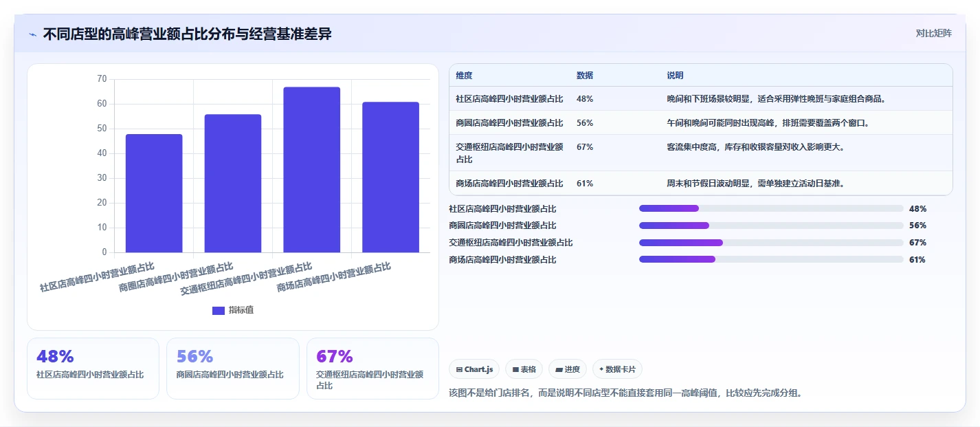The width and height of the screenshot is (980, 427).
Task: Click the description 客流集中度高
Action: [x=755, y=147]
